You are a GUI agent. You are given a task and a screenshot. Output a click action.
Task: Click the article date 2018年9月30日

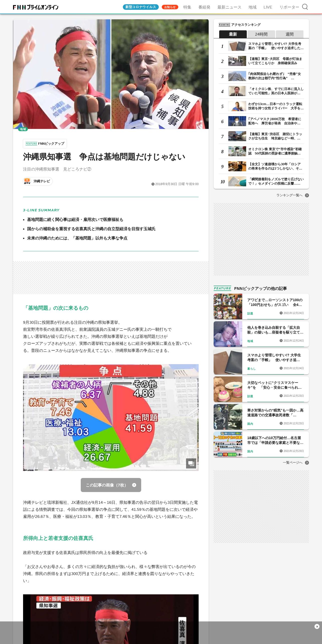coord(175,184)
